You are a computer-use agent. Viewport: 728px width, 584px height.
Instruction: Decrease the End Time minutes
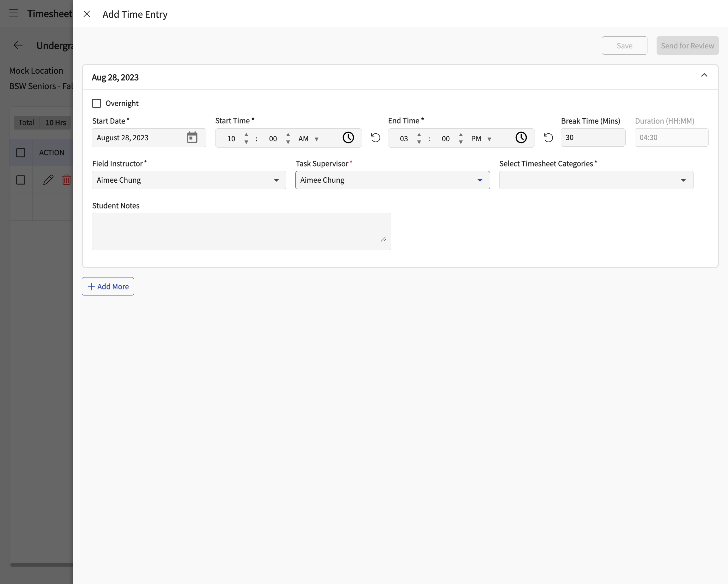point(461,142)
